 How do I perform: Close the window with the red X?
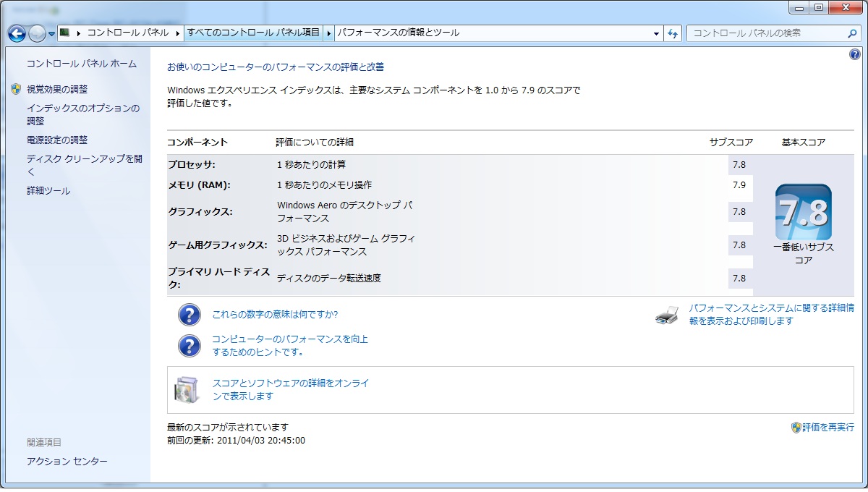845,7
